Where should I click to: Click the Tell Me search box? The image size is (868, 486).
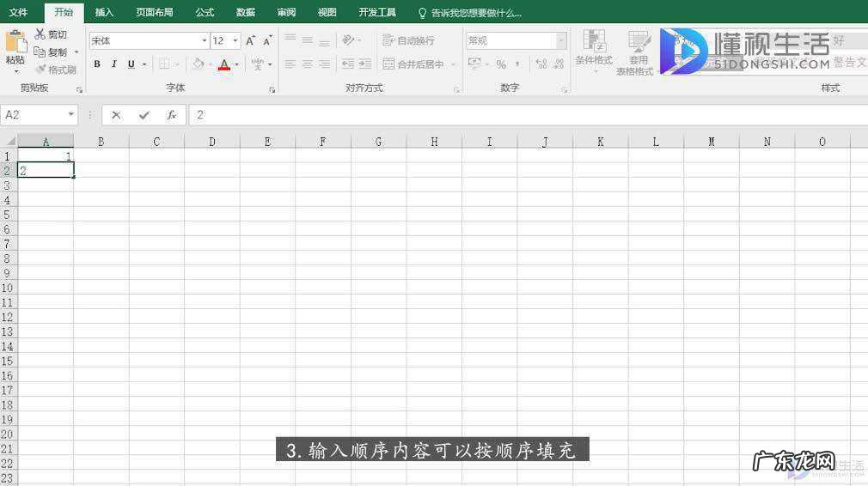pos(469,13)
